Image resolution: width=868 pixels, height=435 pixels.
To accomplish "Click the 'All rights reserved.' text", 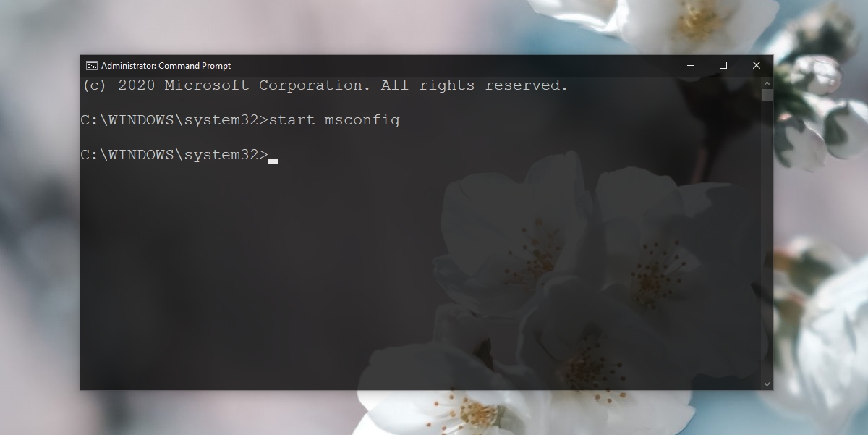I will (475, 85).
